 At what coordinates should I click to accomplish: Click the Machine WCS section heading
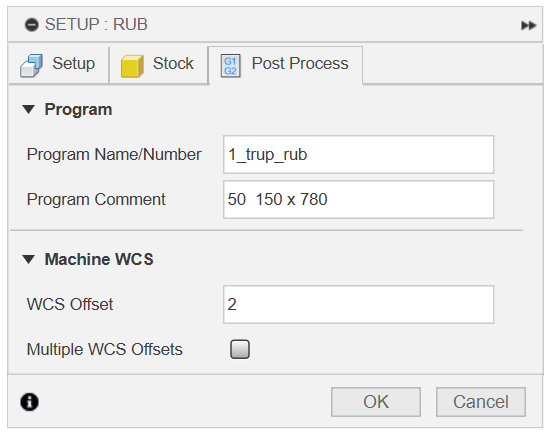coord(99,259)
